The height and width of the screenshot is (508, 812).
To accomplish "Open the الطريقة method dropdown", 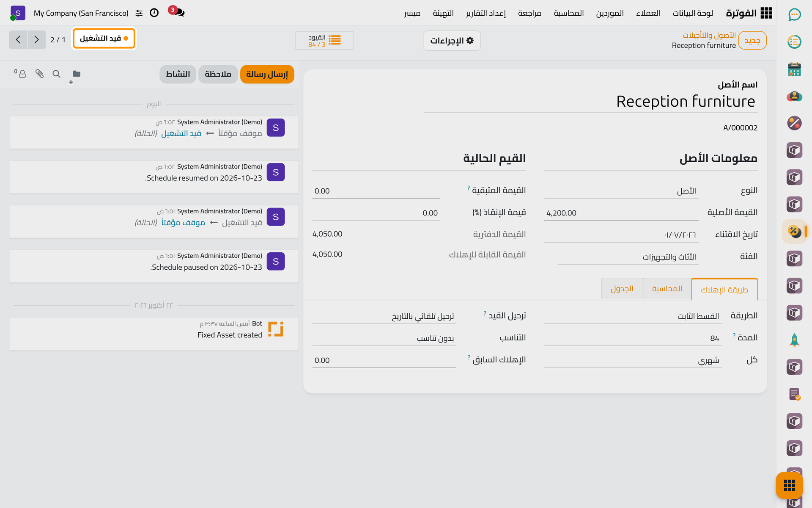I will (x=633, y=316).
